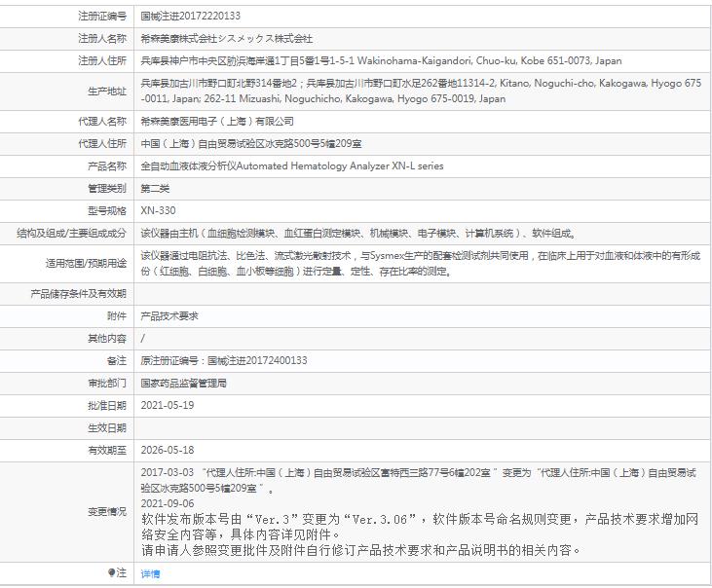
Task: Click the 管理类别 label
Action: pos(107,188)
